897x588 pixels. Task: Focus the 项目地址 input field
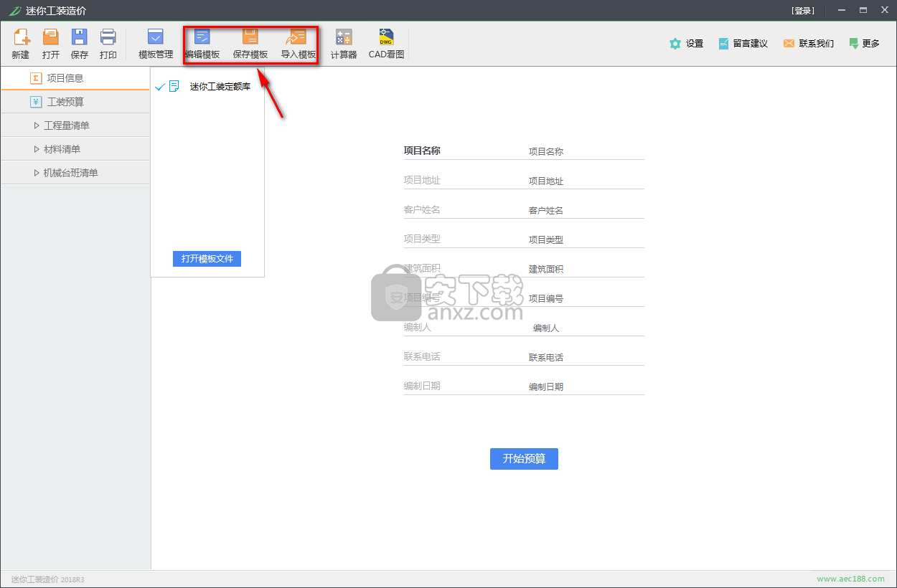click(586, 181)
